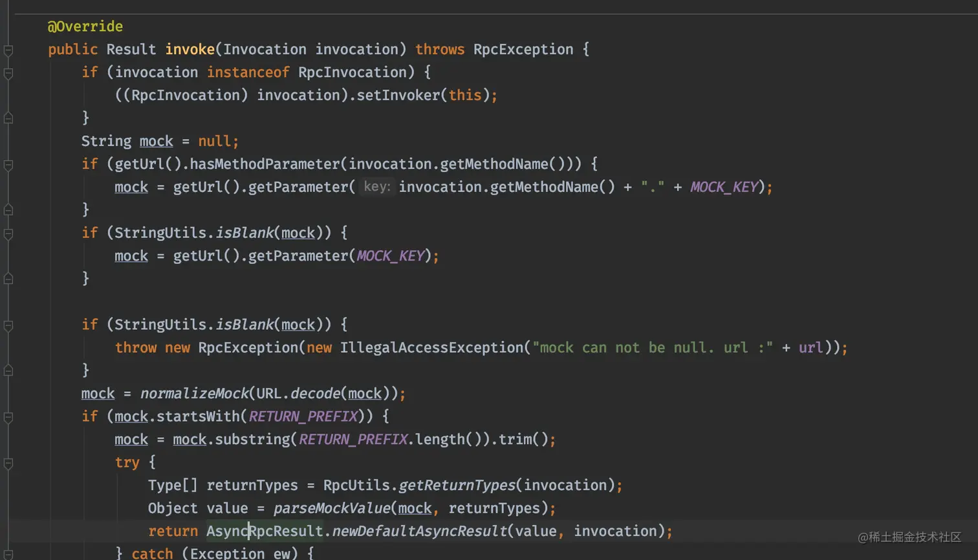This screenshot has width=978, height=560.
Task: Click MOCK_KEY inside getParameter(MOCK_KEY)
Action: pyautogui.click(x=391, y=256)
